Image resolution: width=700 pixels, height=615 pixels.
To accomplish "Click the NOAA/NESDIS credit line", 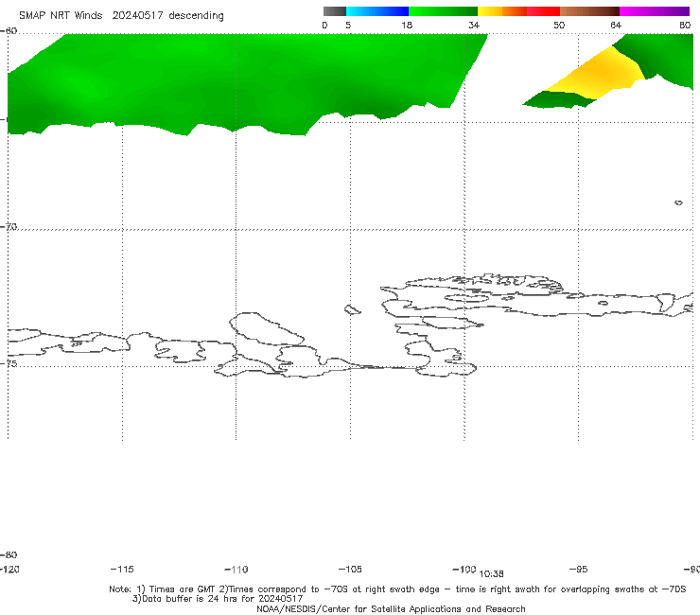I will (391, 608).
